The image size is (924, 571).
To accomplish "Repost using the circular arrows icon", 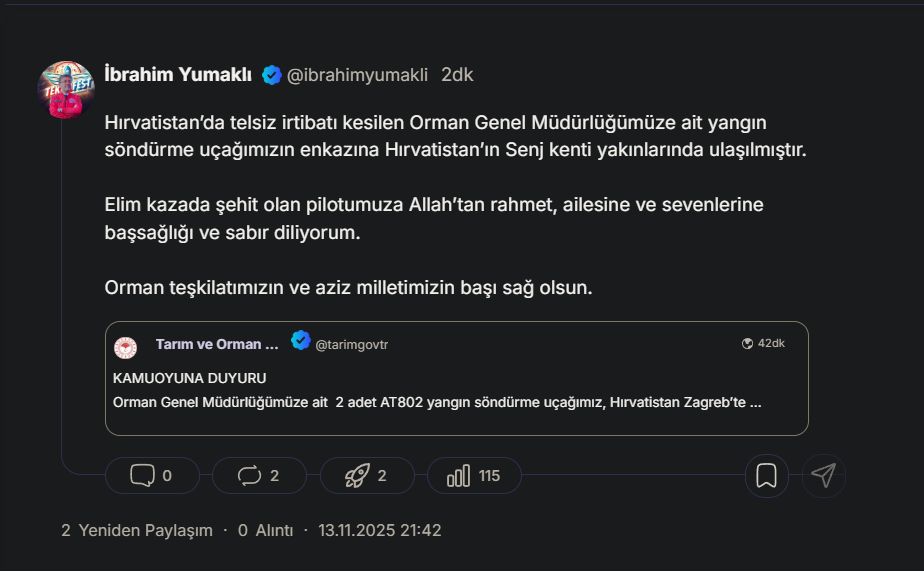I will (x=249, y=476).
